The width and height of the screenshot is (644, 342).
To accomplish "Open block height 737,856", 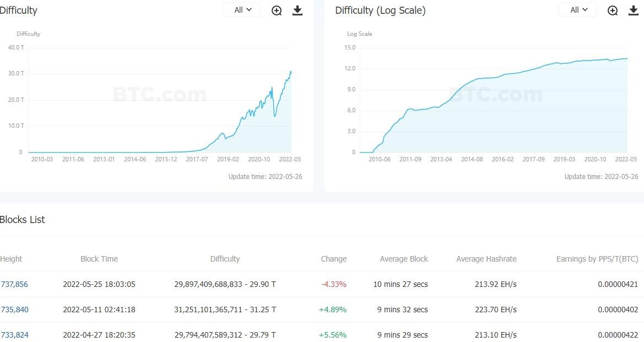I will (x=14, y=284).
